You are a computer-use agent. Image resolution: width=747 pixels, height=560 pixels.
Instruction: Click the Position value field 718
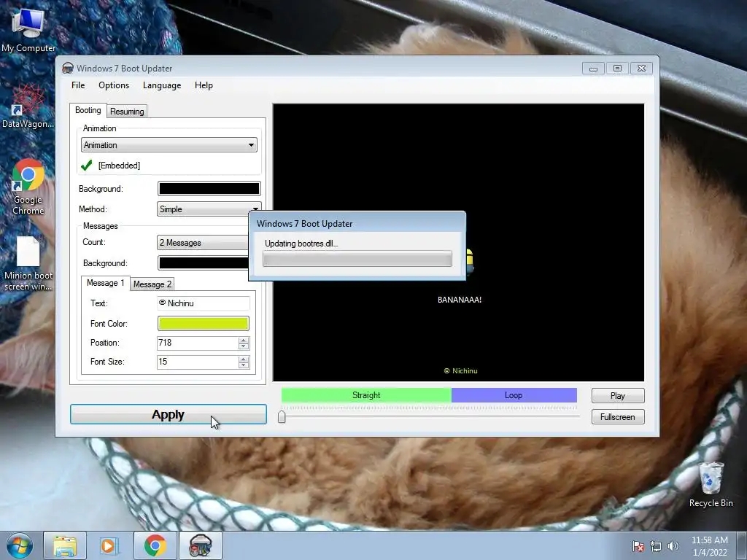pyautogui.click(x=197, y=343)
